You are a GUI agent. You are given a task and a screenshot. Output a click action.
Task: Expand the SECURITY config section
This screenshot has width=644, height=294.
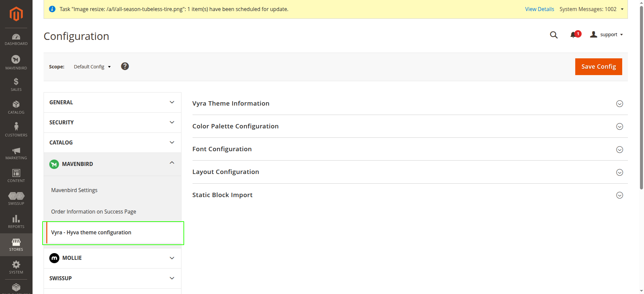coord(112,122)
